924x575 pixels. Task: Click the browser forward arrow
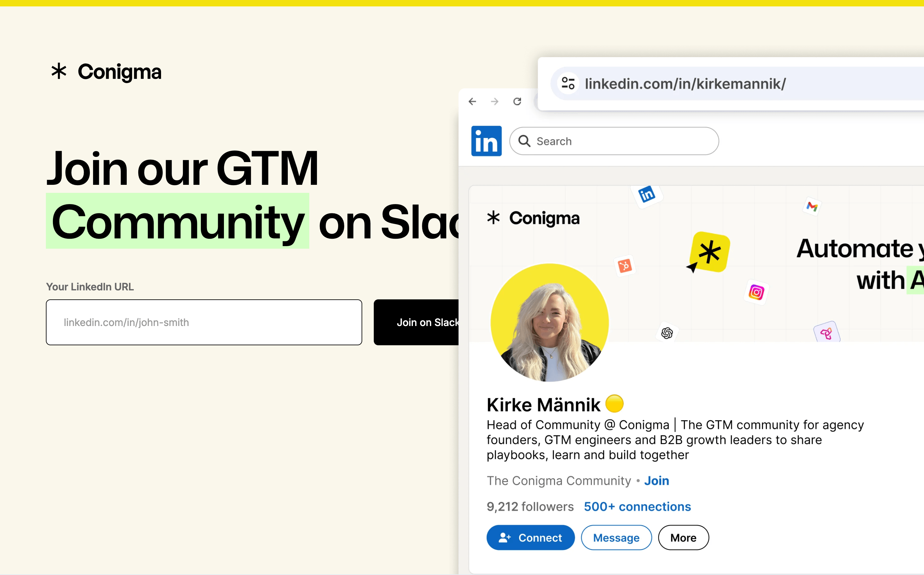tap(494, 101)
